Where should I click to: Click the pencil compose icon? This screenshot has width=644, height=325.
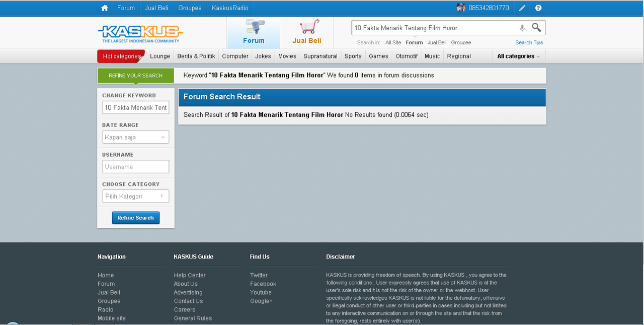pyautogui.click(x=522, y=8)
